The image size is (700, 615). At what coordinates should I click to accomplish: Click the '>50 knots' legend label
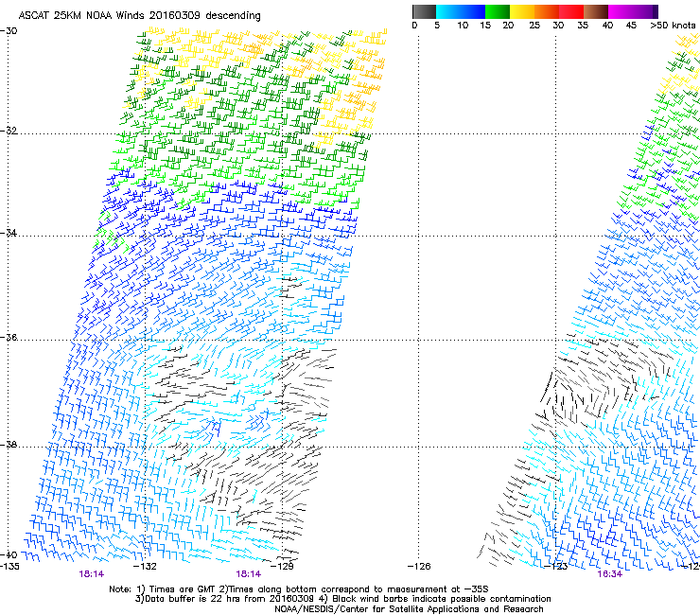[673, 26]
